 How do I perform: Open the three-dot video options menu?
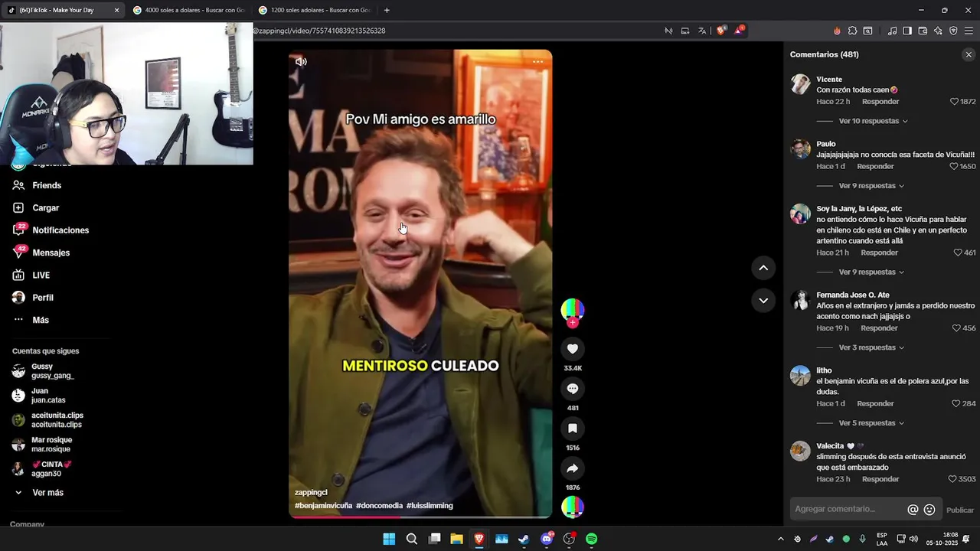[537, 62]
